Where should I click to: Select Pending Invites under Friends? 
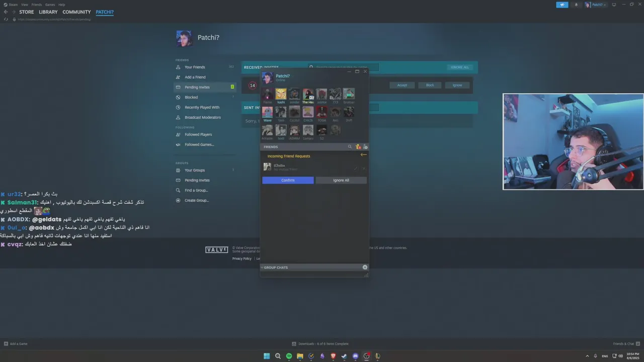(x=204, y=87)
